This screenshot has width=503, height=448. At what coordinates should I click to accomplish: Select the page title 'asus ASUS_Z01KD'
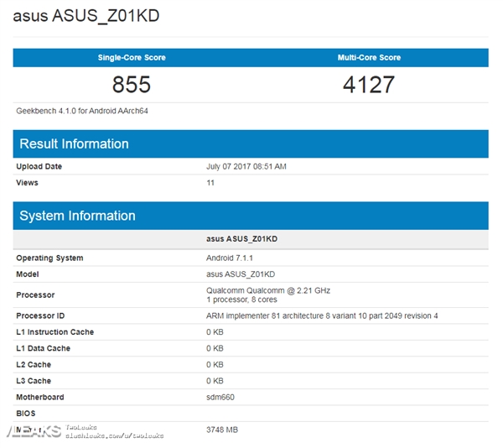[x=86, y=16]
